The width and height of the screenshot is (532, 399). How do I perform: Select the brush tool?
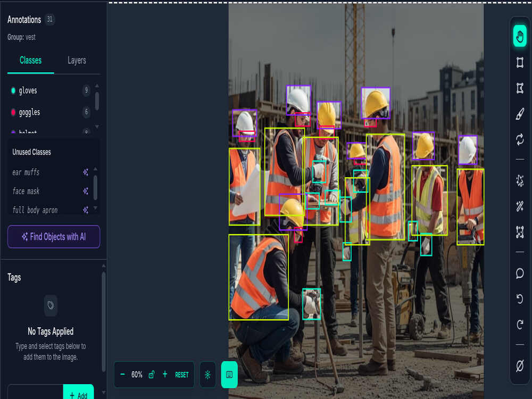coord(520,114)
